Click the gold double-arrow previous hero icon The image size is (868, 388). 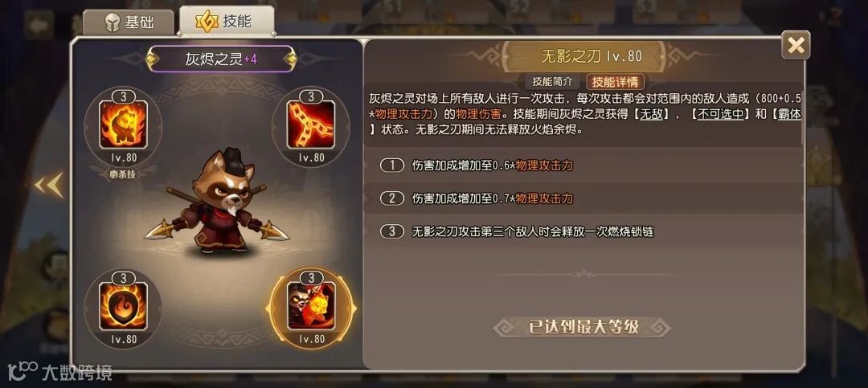pos(49,185)
